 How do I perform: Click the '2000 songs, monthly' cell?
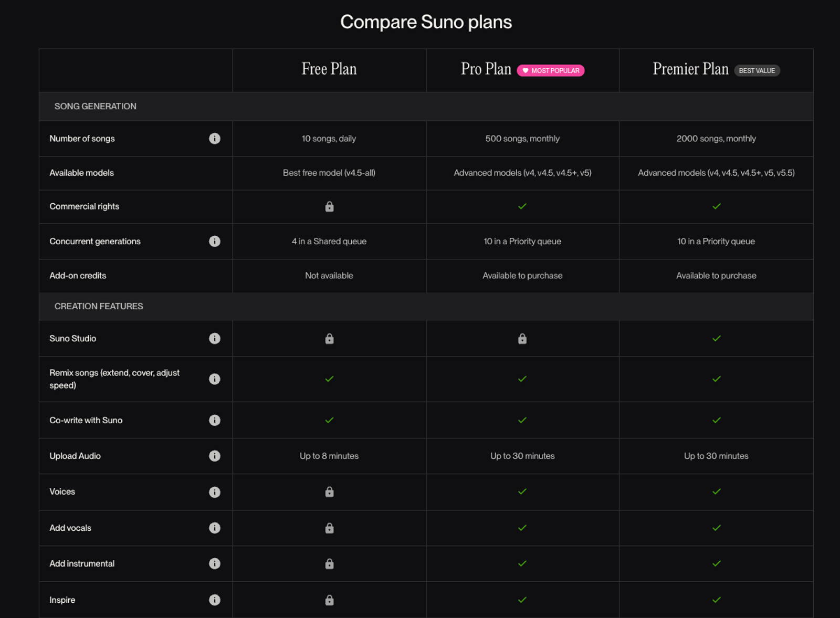pyautogui.click(x=716, y=139)
